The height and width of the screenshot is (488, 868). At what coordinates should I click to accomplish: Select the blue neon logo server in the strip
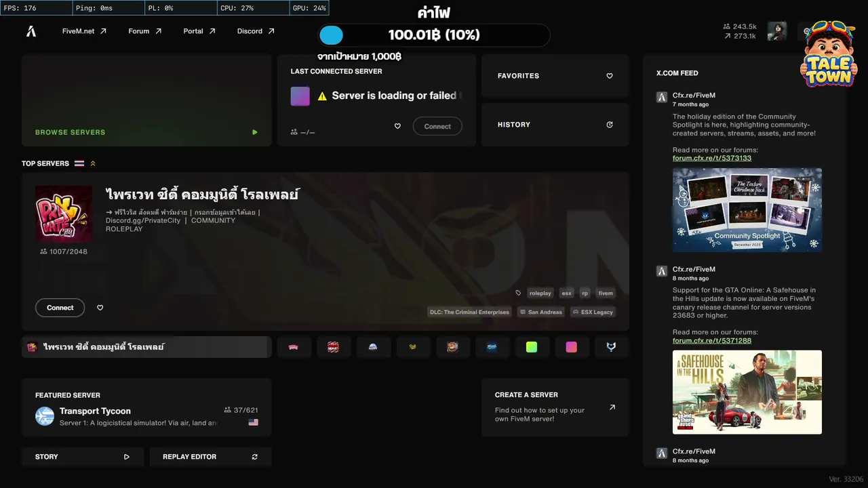(x=492, y=347)
